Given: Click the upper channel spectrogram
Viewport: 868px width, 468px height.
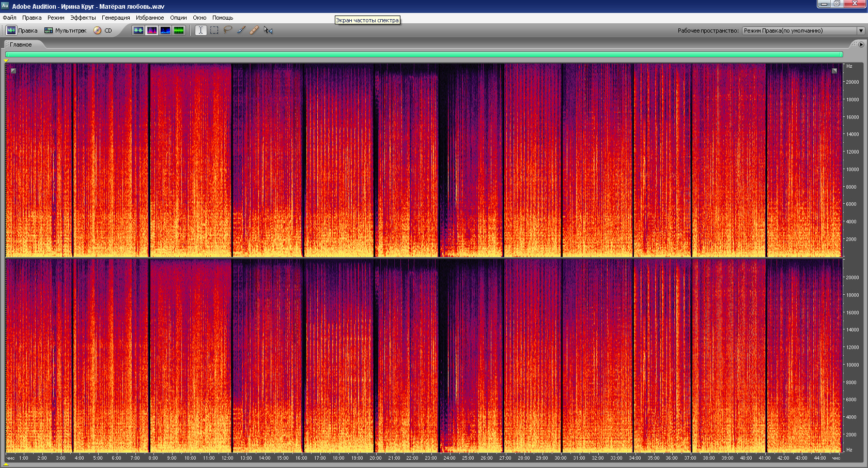Looking at the screenshot, I should [x=424, y=160].
